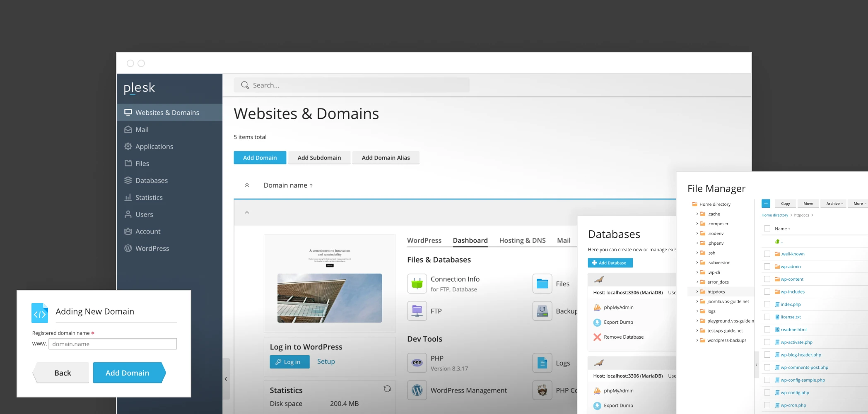Expand the httpdocs folder in tree

[x=697, y=292]
